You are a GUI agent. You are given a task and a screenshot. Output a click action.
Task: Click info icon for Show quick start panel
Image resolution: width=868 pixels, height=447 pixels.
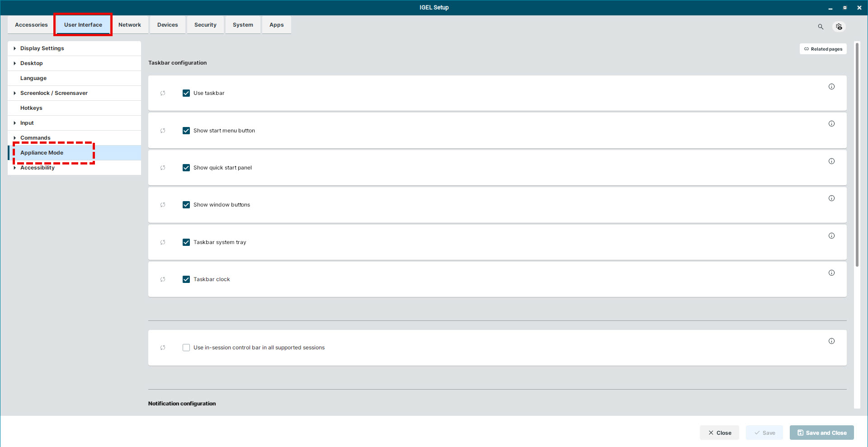pyautogui.click(x=831, y=161)
